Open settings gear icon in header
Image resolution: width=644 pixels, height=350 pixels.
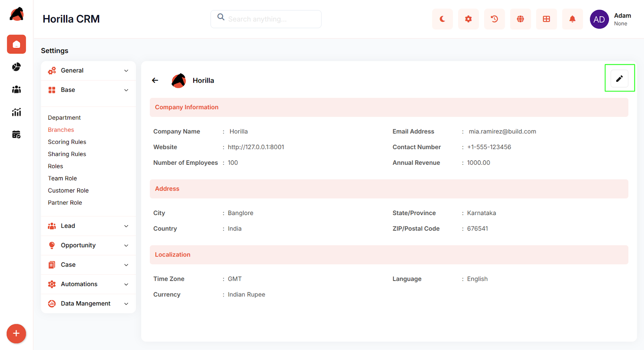click(469, 19)
